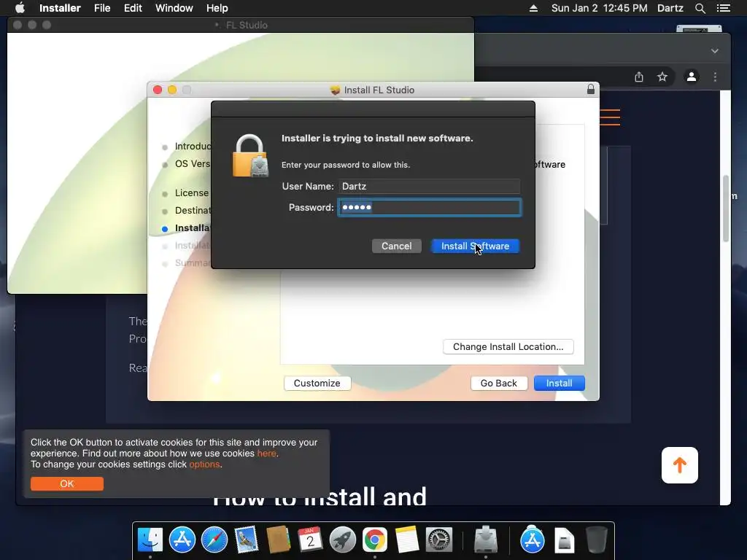Click the Installer app icon in Dock

tap(485, 539)
